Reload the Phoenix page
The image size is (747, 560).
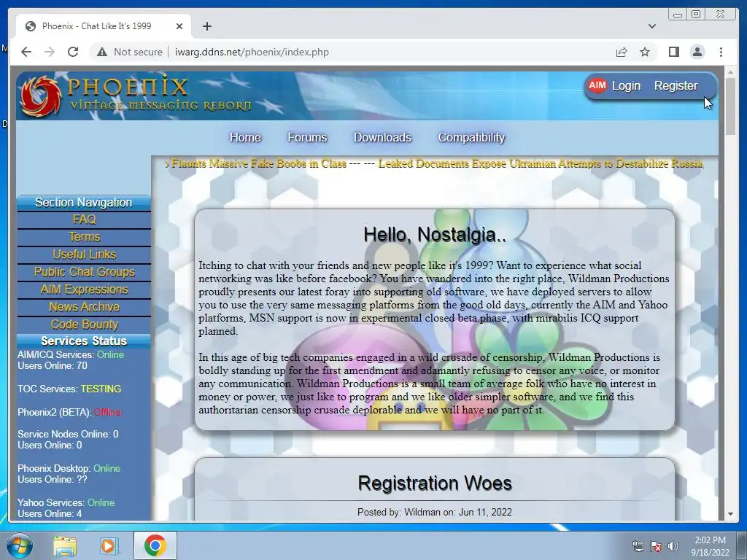pyautogui.click(x=73, y=52)
